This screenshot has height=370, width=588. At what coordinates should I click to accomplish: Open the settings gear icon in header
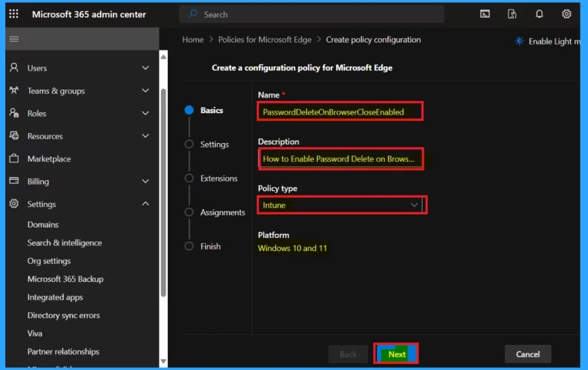tap(566, 14)
